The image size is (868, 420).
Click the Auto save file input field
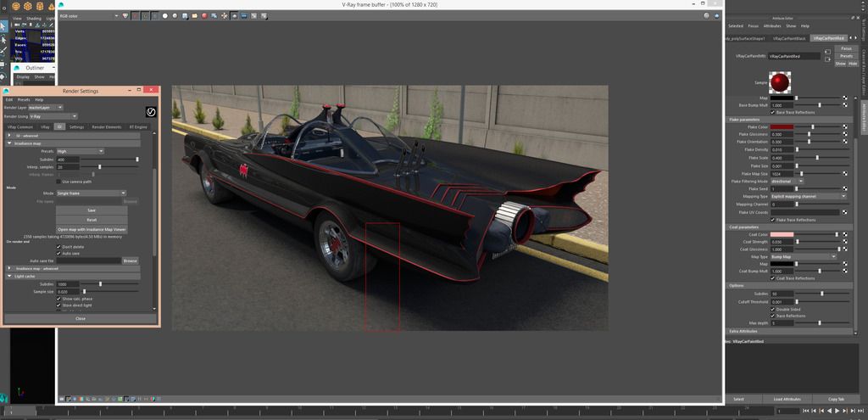(88, 260)
